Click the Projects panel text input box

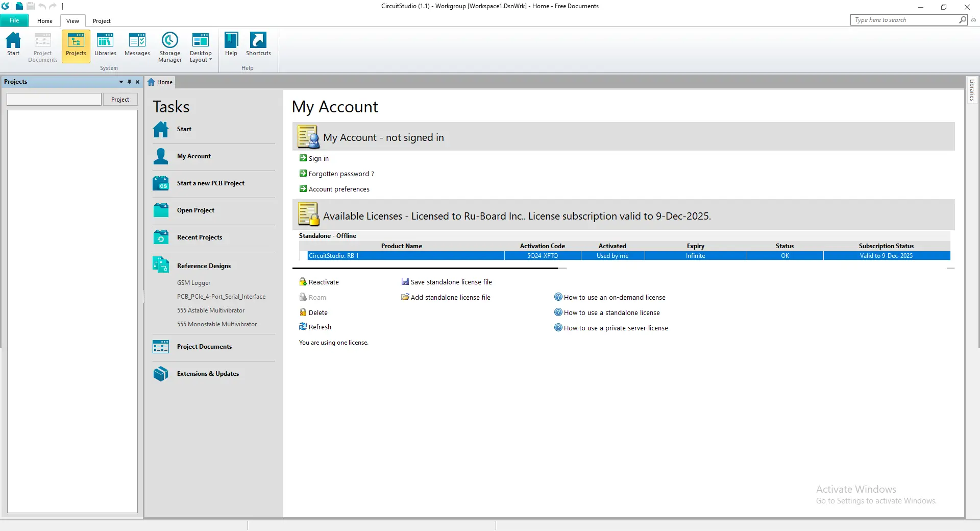54,100
